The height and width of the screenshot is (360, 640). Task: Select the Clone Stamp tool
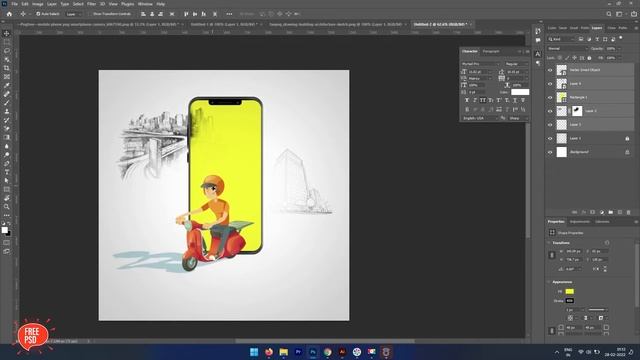(x=7, y=111)
